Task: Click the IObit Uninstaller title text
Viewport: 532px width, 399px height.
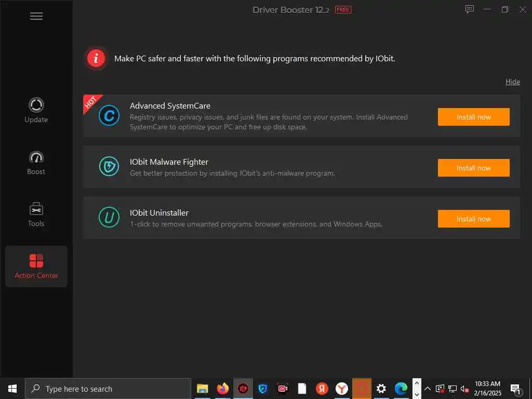Action: coord(159,212)
